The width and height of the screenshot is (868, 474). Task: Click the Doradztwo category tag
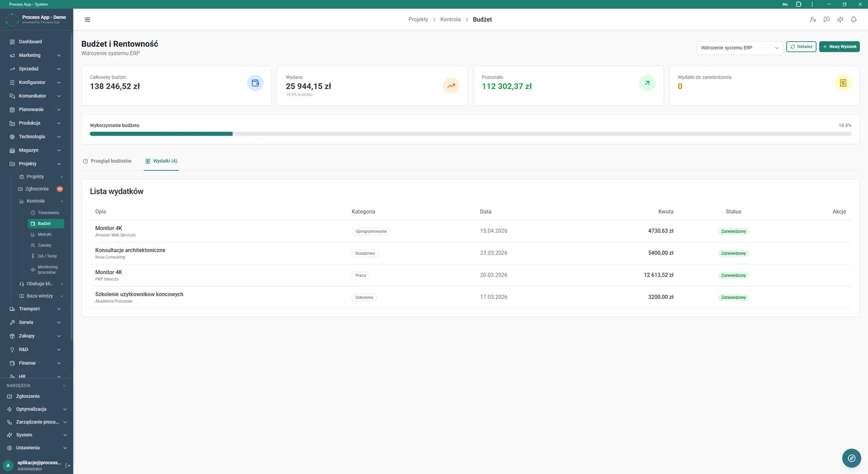365,253
